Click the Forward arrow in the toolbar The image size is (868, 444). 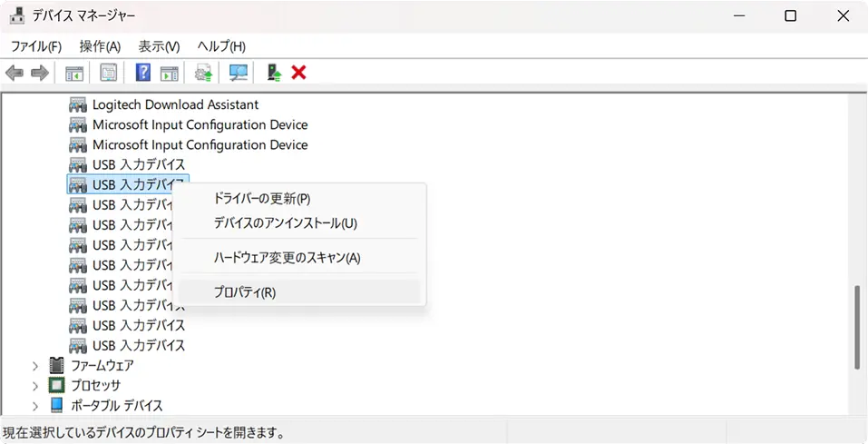click(39, 73)
